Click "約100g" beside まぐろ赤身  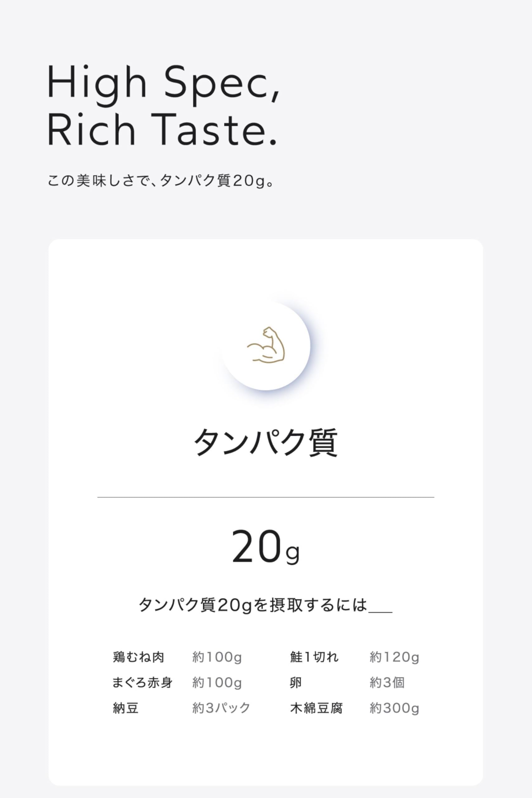pyautogui.click(x=217, y=682)
